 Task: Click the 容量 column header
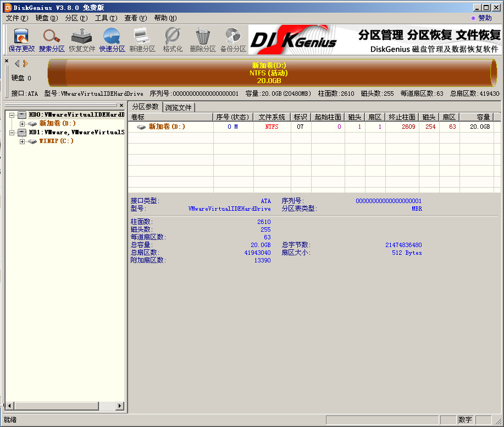(477, 117)
